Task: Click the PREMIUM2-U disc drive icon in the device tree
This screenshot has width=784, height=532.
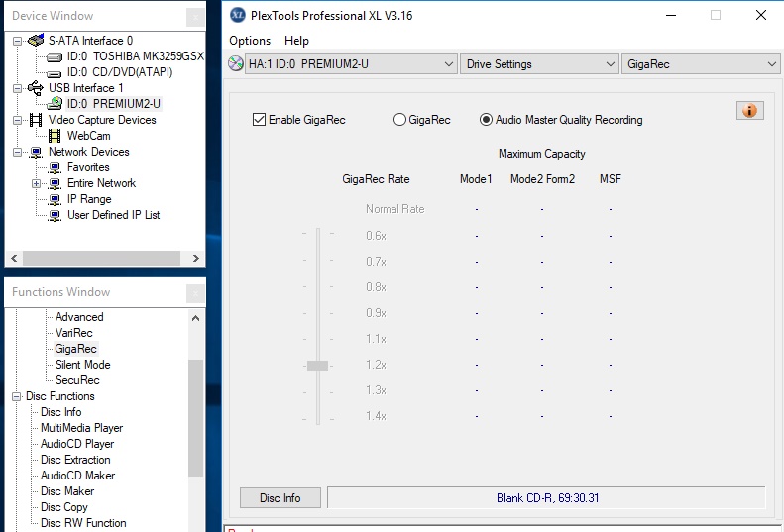Action: coord(55,103)
